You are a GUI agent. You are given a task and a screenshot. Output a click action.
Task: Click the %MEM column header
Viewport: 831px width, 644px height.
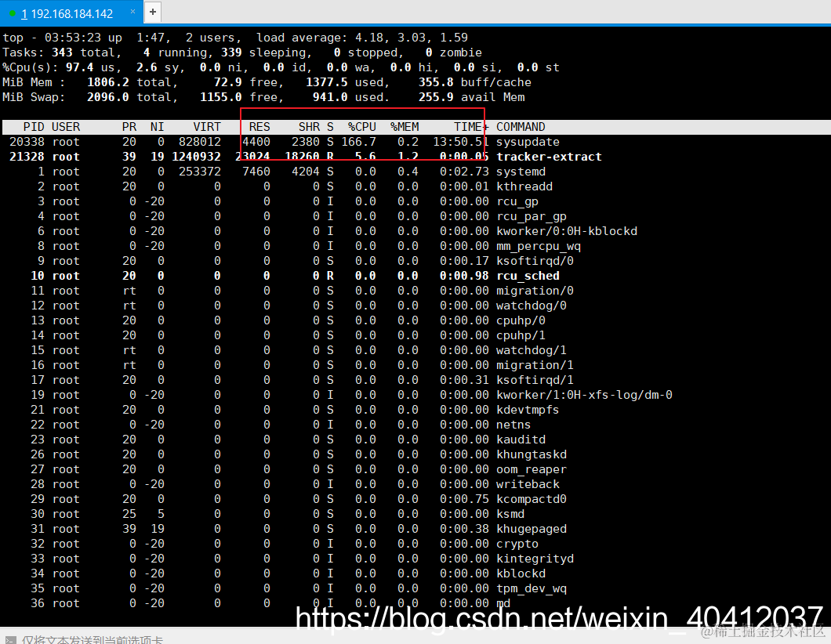click(405, 127)
